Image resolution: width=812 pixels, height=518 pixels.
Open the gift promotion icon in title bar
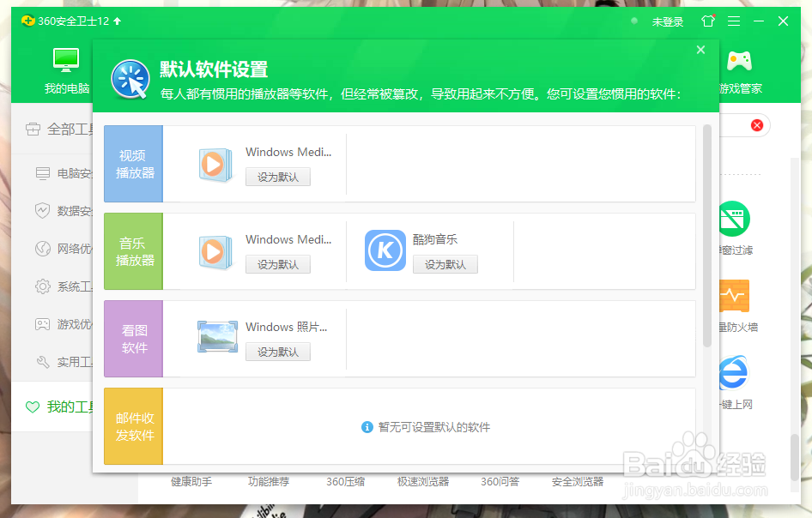point(707,21)
